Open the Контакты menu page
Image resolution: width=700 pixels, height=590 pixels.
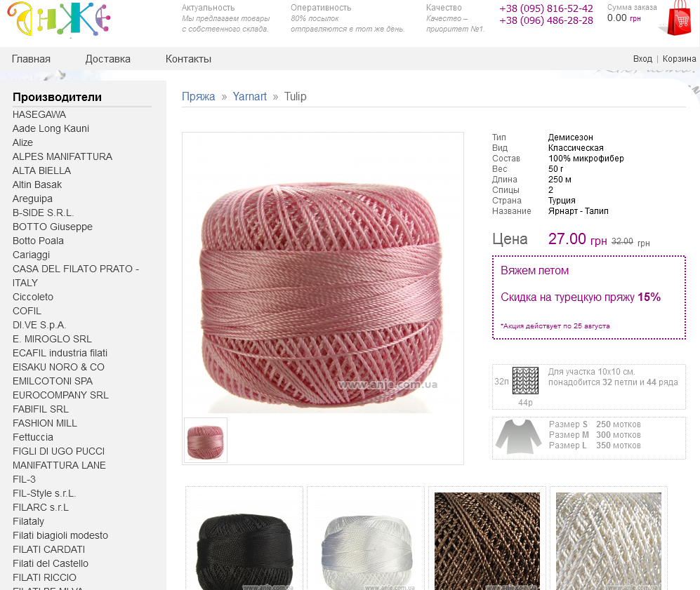click(188, 59)
